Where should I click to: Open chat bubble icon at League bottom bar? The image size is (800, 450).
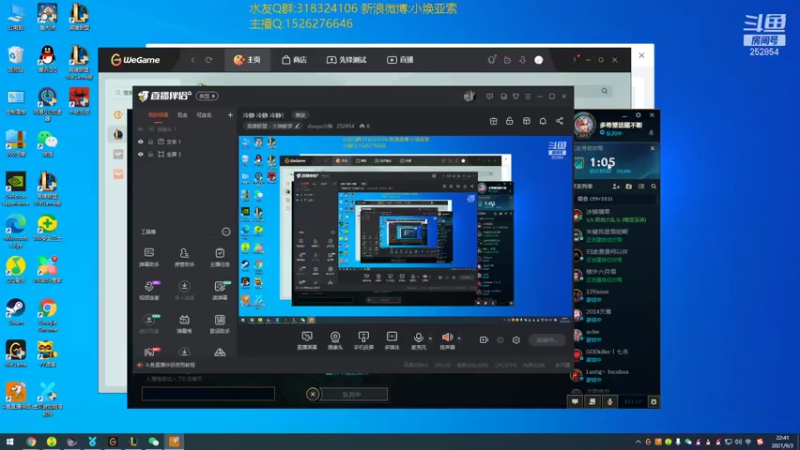pos(575,402)
